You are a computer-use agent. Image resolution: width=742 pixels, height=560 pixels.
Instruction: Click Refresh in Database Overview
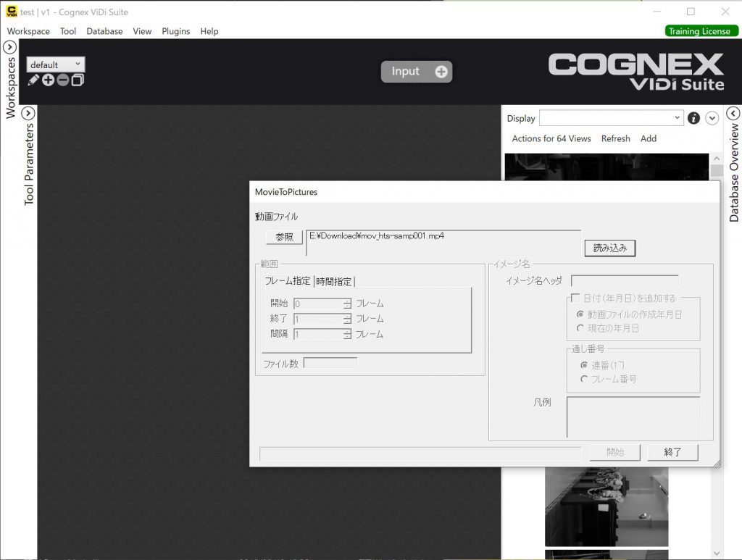tap(616, 138)
